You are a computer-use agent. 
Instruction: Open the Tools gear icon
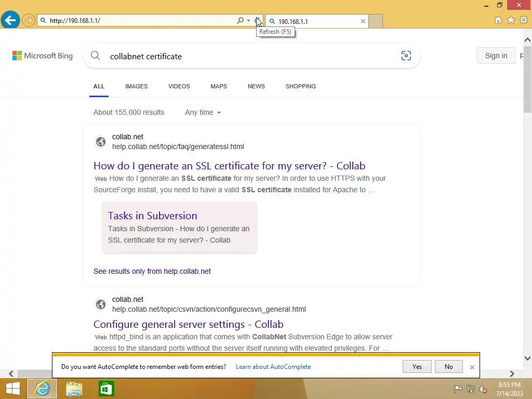pyautogui.click(x=524, y=20)
